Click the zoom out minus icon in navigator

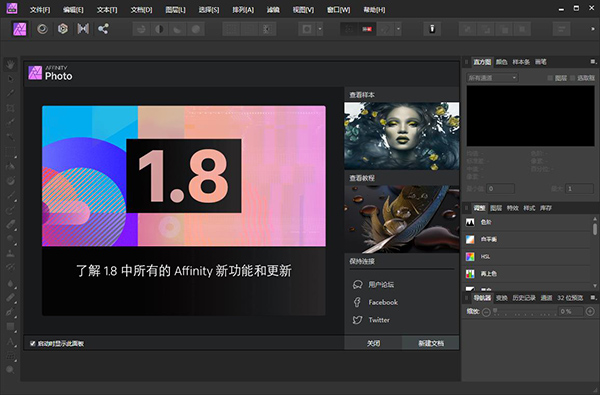click(x=486, y=312)
